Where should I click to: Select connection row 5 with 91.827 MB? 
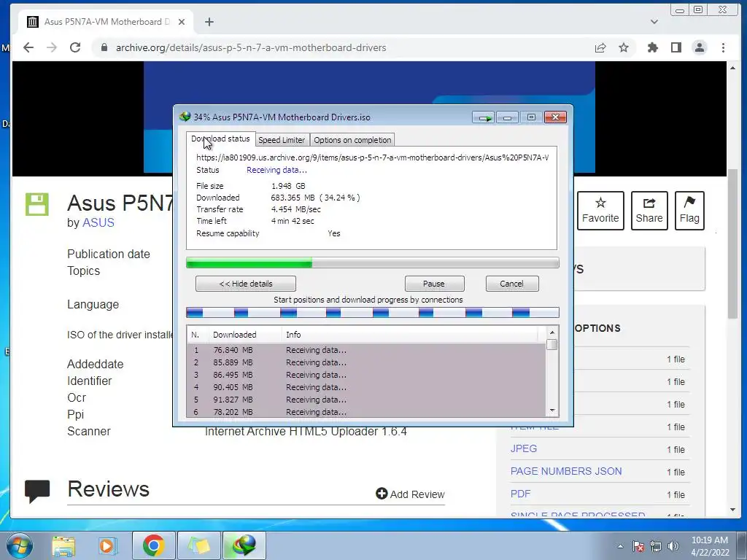366,400
